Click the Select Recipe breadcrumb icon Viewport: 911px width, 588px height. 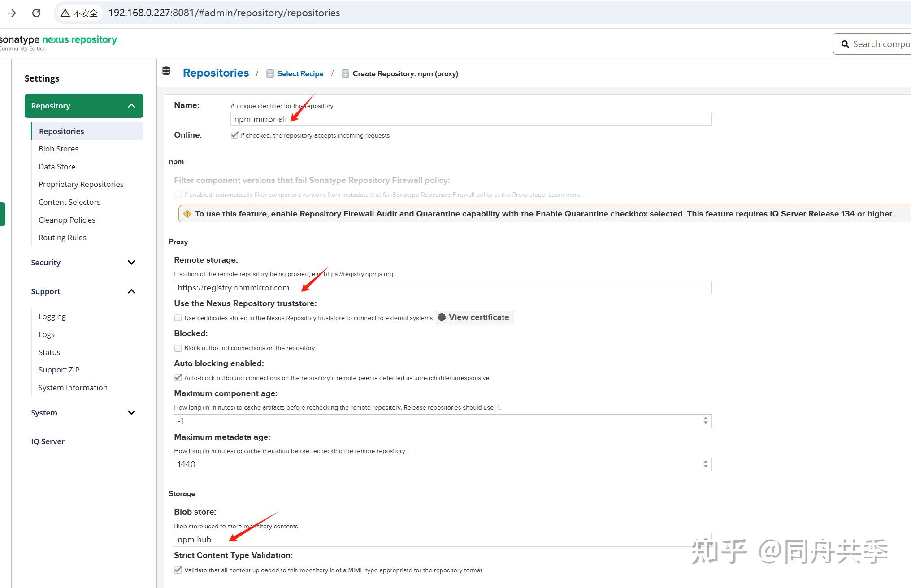(270, 73)
